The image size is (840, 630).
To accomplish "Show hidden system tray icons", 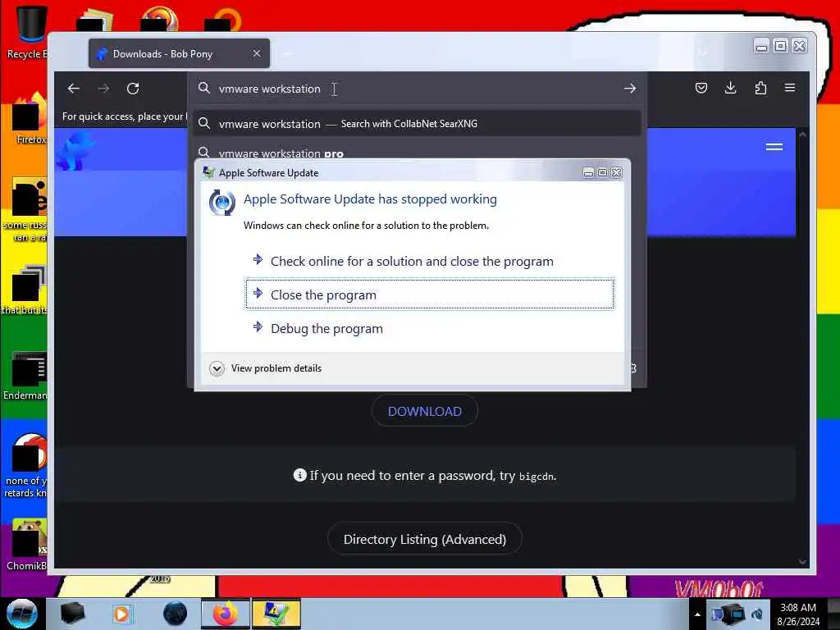I will (697, 614).
